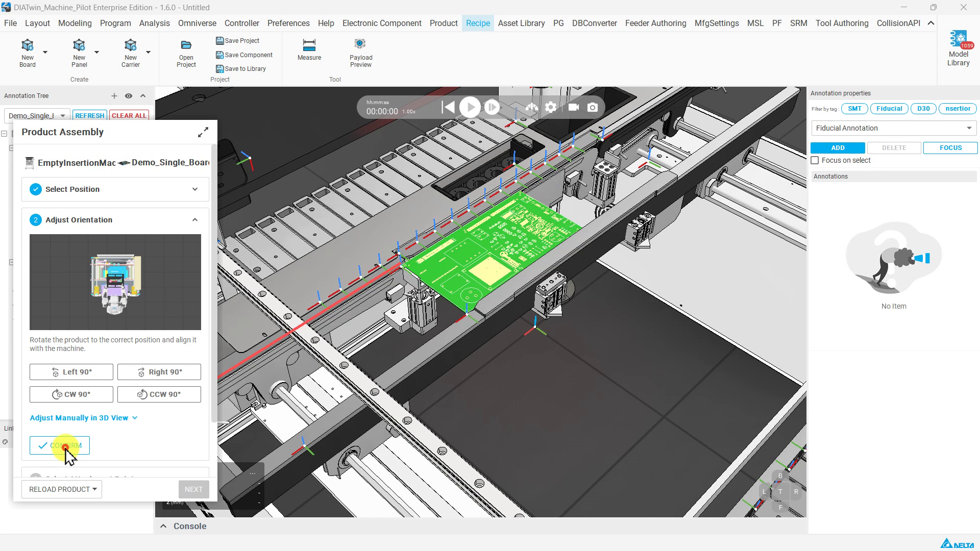Viewport: 980px width, 551px height.
Task: Expand the Console panel
Action: coord(163,526)
